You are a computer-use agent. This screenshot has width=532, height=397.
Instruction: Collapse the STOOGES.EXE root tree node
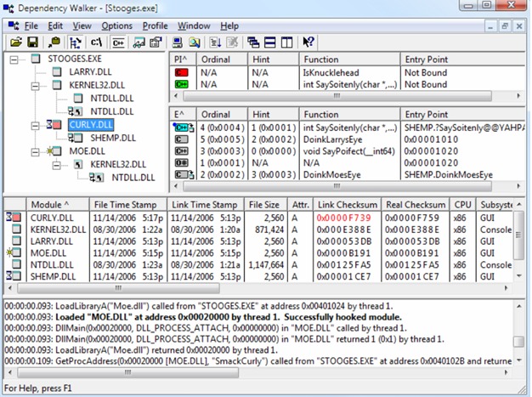click(14, 60)
